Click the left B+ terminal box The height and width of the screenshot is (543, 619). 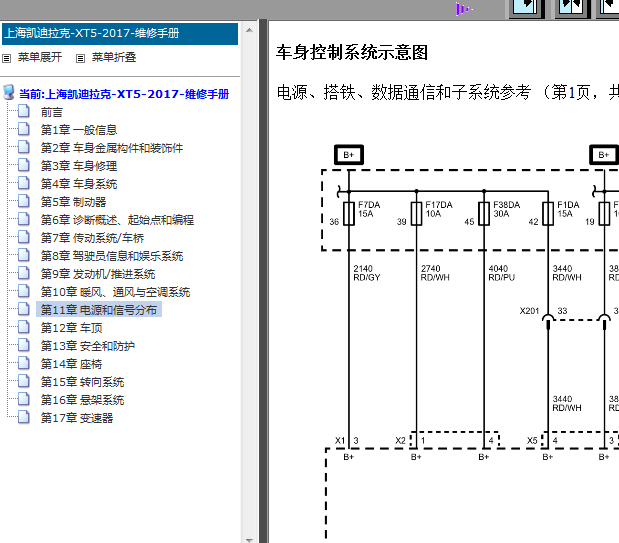point(349,155)
